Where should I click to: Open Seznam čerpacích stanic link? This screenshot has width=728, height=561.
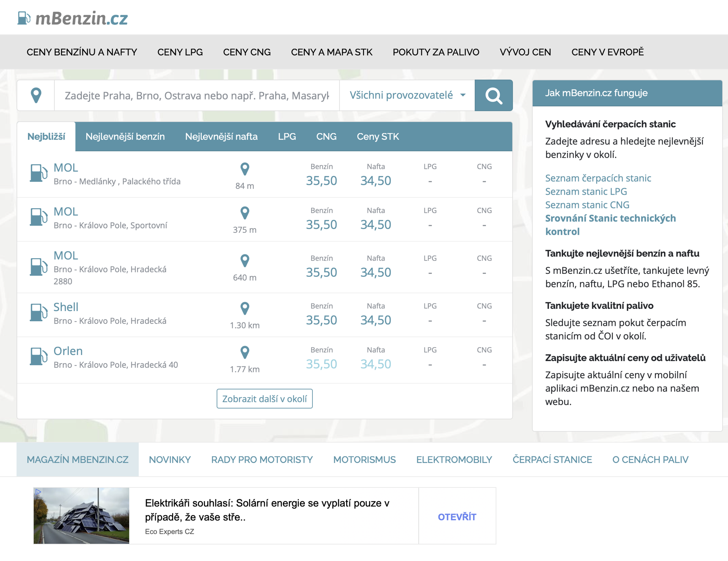[598, 178]
